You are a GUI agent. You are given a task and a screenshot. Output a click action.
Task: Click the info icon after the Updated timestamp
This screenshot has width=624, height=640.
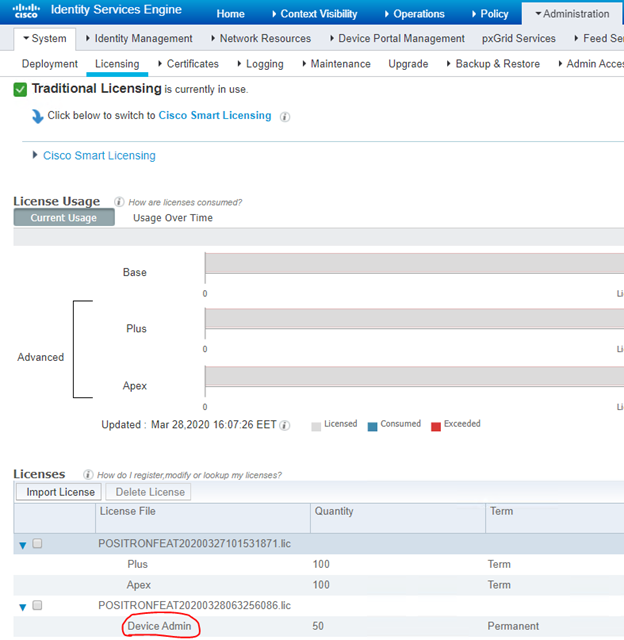pyautogui.click(x=285, y=425)
